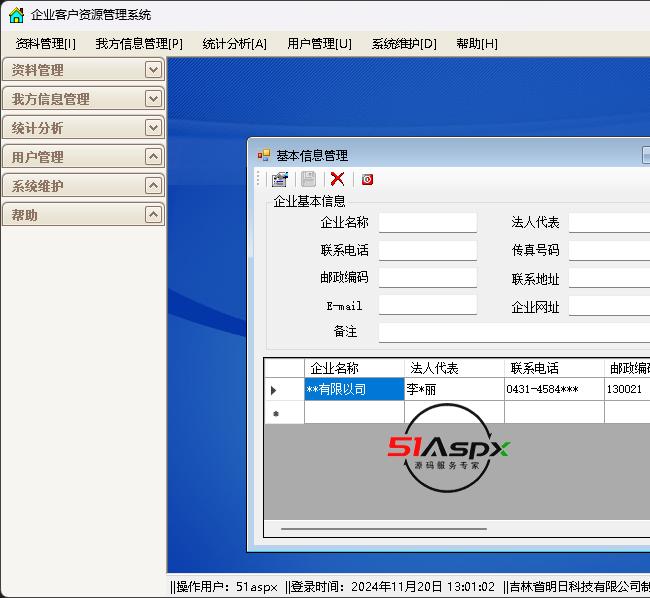Image resolution: width=650 pixels, height=598 pixels.
Task: Open the 系统维护[D] menu
Action: click(x=404, y=44)
